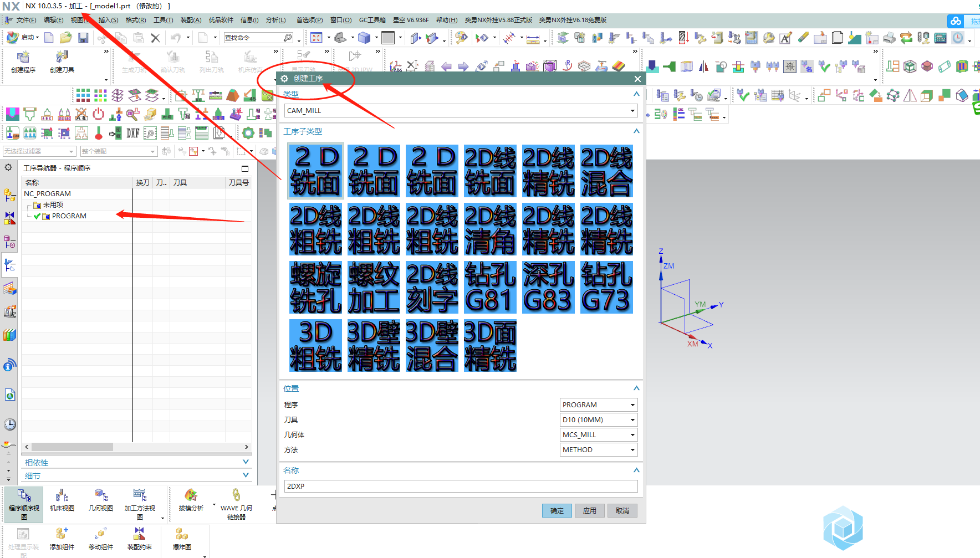Select the 钻孔G81 operation subtype
The width and height of the screenshot is (980, 558).
tap(490, 288)
